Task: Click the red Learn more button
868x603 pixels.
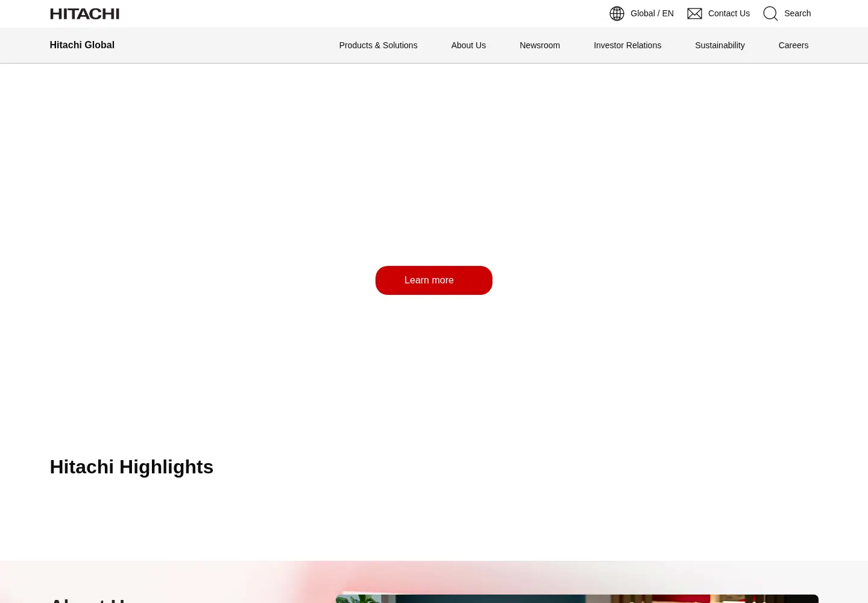Action: 434,280
